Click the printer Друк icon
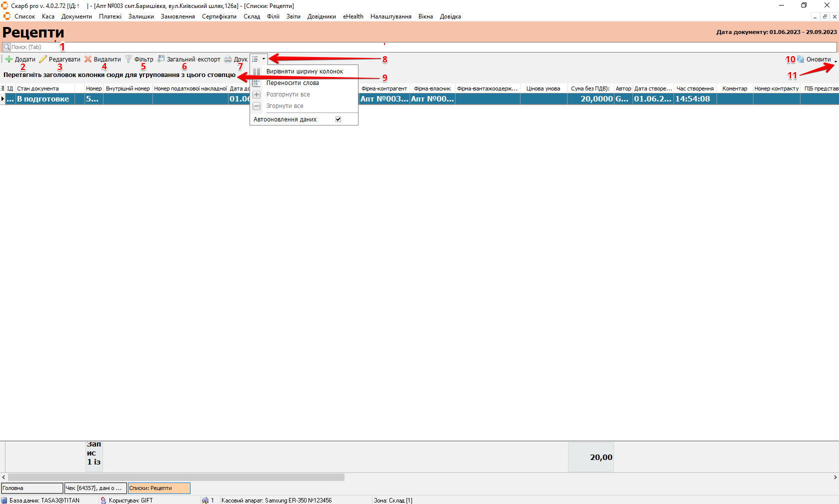Viewport: 839px width, 504px height. click(228, 59)
